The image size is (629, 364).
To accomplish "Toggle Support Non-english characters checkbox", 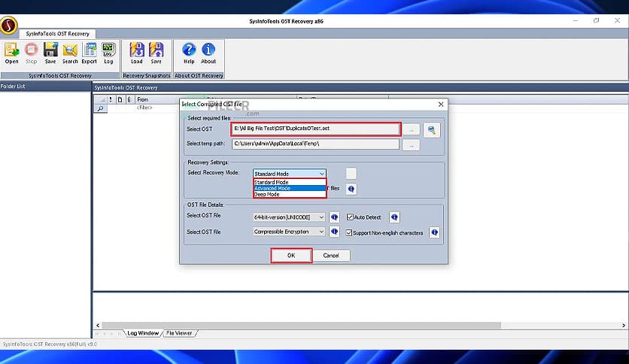I will [349, 232].
